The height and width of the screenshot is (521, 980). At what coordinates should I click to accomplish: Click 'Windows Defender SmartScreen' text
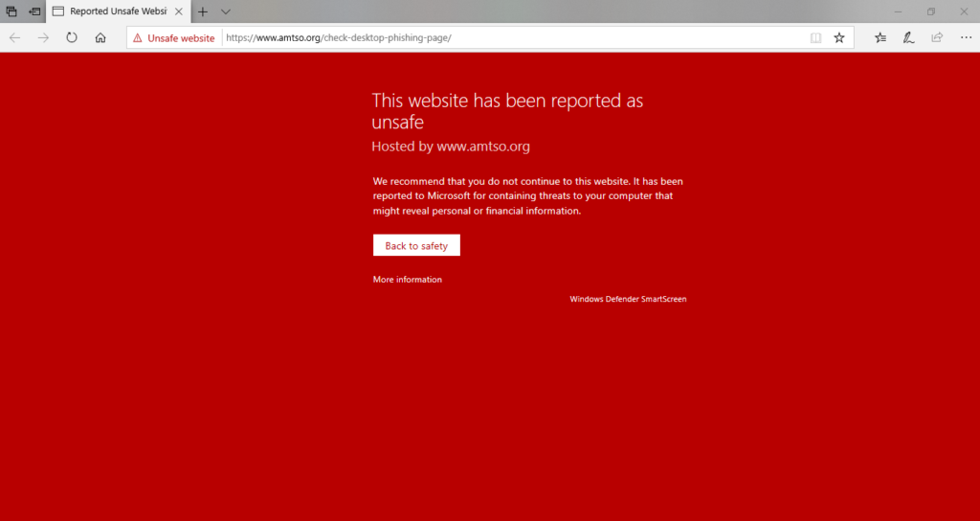[628, 299]
